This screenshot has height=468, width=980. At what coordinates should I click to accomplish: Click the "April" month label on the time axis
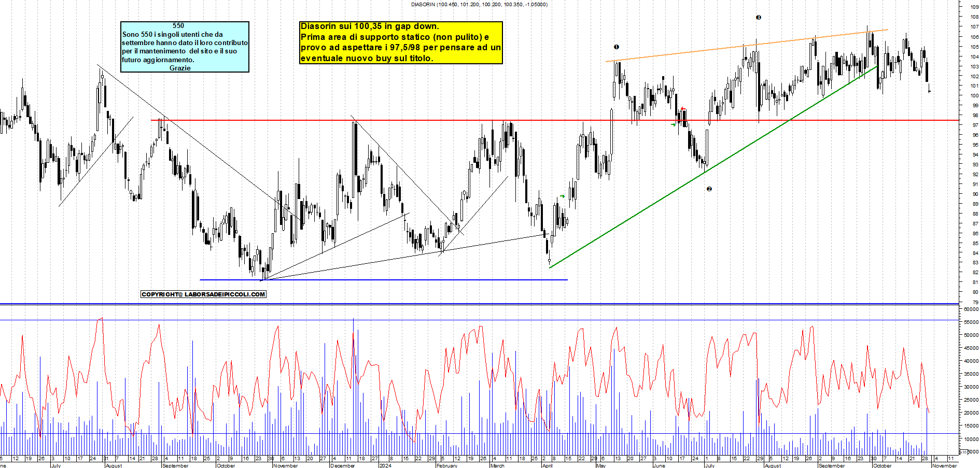click(x=548, y=465)
